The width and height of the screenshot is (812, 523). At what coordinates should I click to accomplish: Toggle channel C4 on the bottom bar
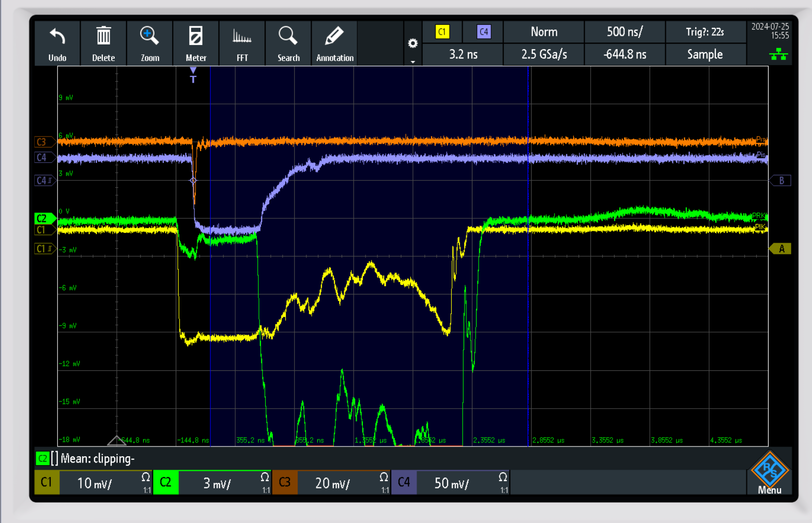click(x=404, y=483)
